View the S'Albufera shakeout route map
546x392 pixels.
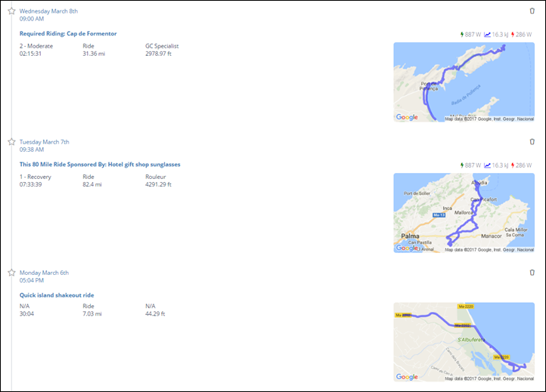[x=464, y=343]
